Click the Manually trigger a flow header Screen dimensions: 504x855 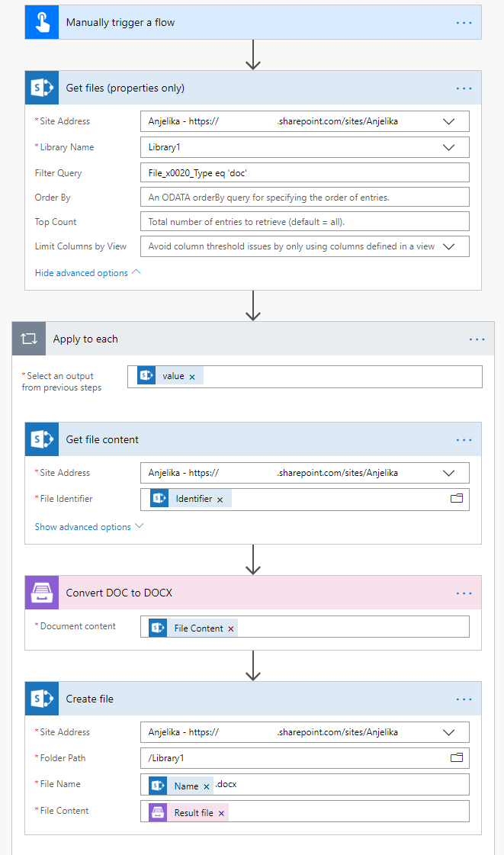click(253, 22)
